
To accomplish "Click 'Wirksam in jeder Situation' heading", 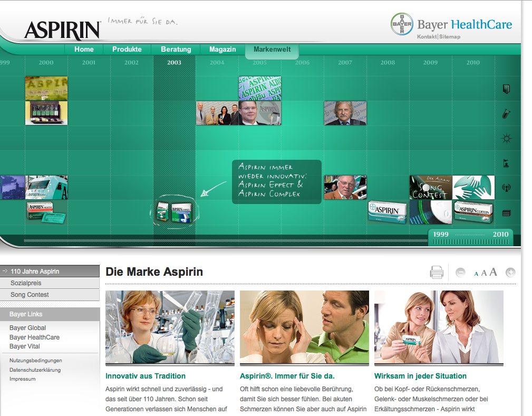I will [x=420, y=376].
